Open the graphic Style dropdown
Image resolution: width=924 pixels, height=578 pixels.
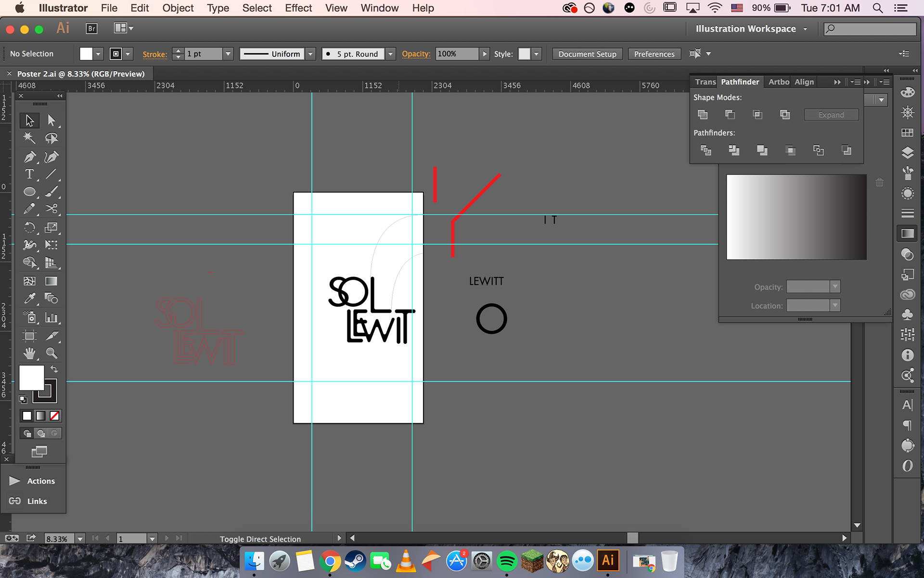(536, 54)
